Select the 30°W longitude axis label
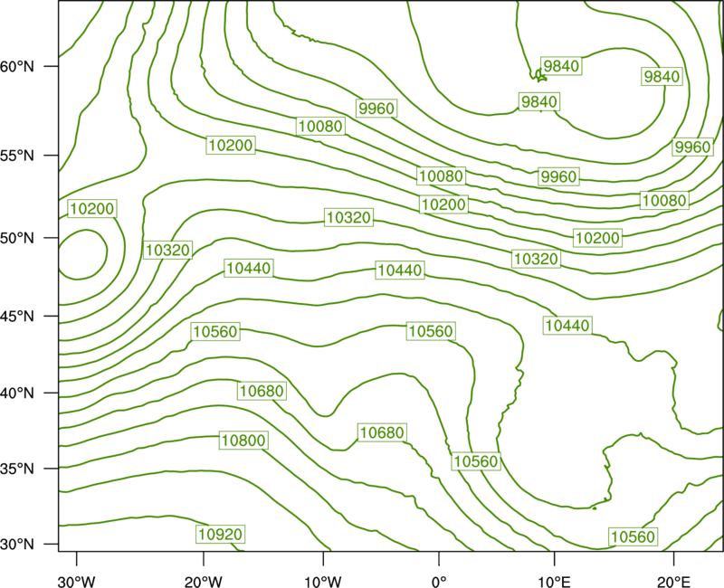 point(77,582)
